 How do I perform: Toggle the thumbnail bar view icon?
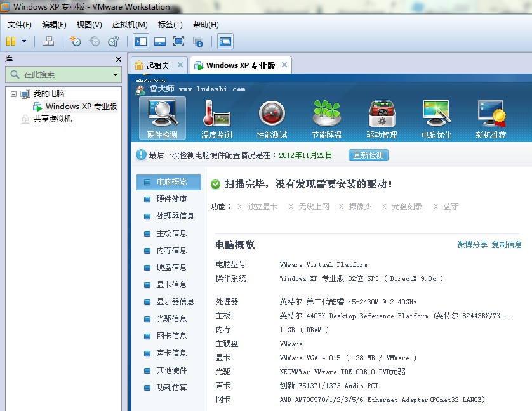160,41
